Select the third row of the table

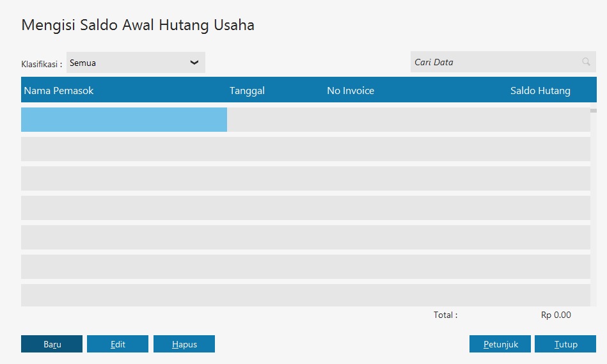(x=305, y=178)
